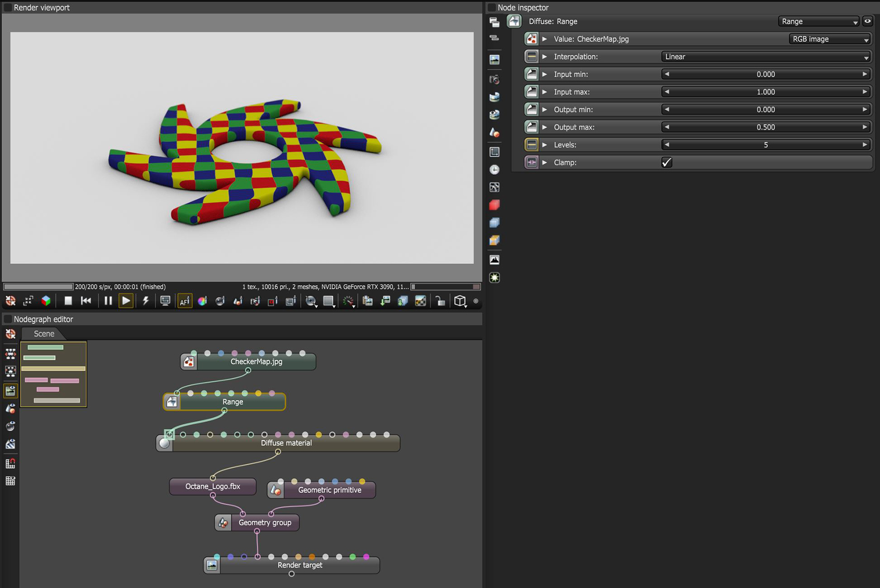Screen dimensions: 880x588
Task: Click the play render button
Action: coord(126,301)
